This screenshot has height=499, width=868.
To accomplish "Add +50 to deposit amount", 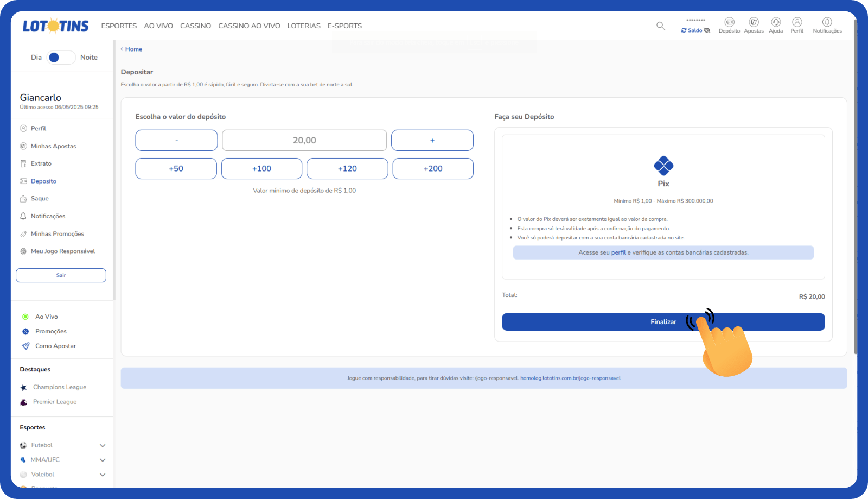I will [x=176, y=168].
